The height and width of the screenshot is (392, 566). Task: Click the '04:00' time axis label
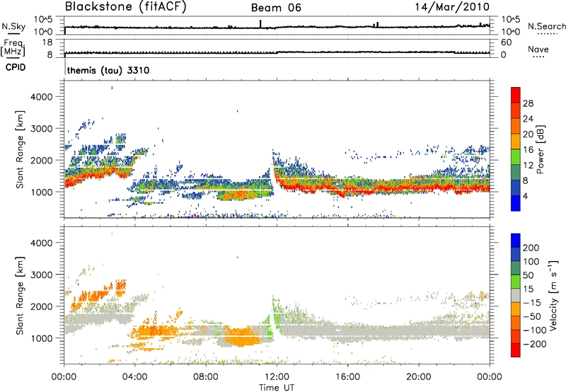[134, 377]
